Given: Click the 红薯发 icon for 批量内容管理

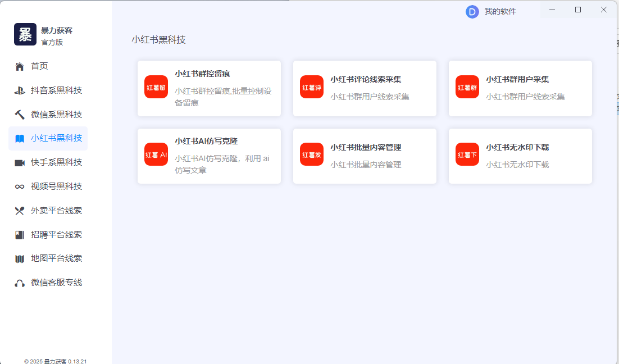Looking at the screenshot, I should [x=312, y=154].
